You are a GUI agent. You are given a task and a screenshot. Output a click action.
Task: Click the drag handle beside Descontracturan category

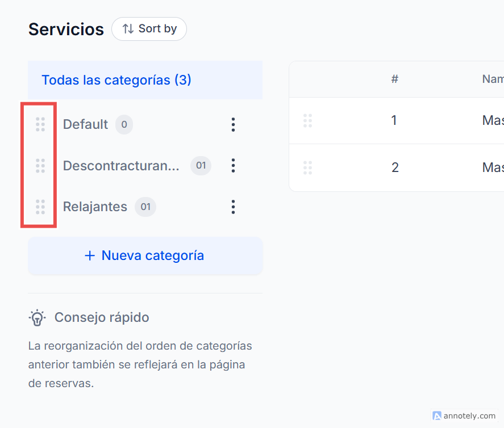40,166
